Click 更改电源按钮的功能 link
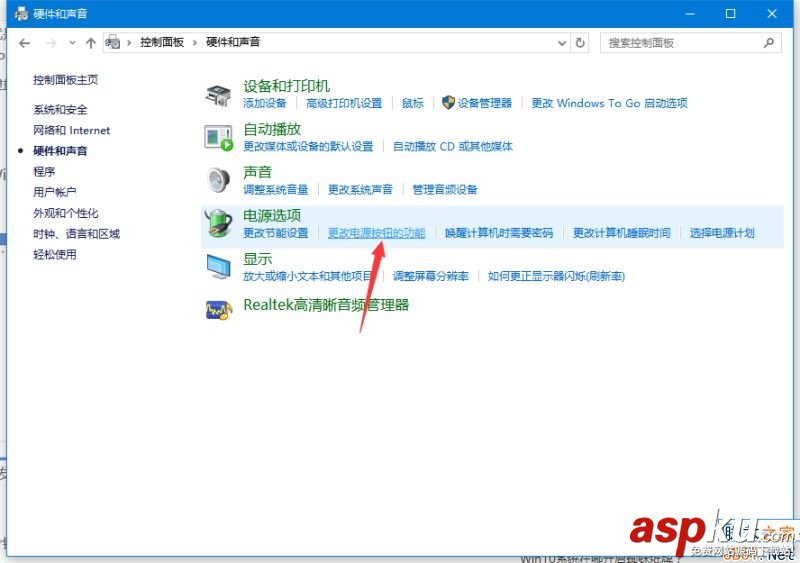Screen dimensions: 800x563 coord(377,233)
